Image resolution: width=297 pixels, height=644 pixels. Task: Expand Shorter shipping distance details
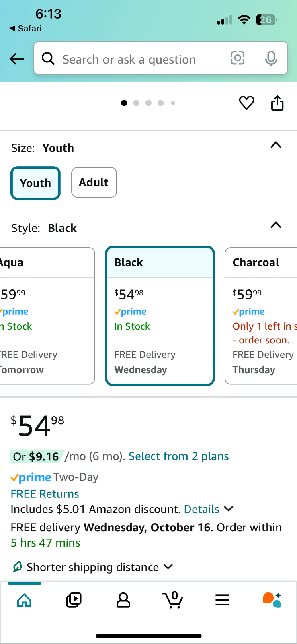click(x=92, y=567)
